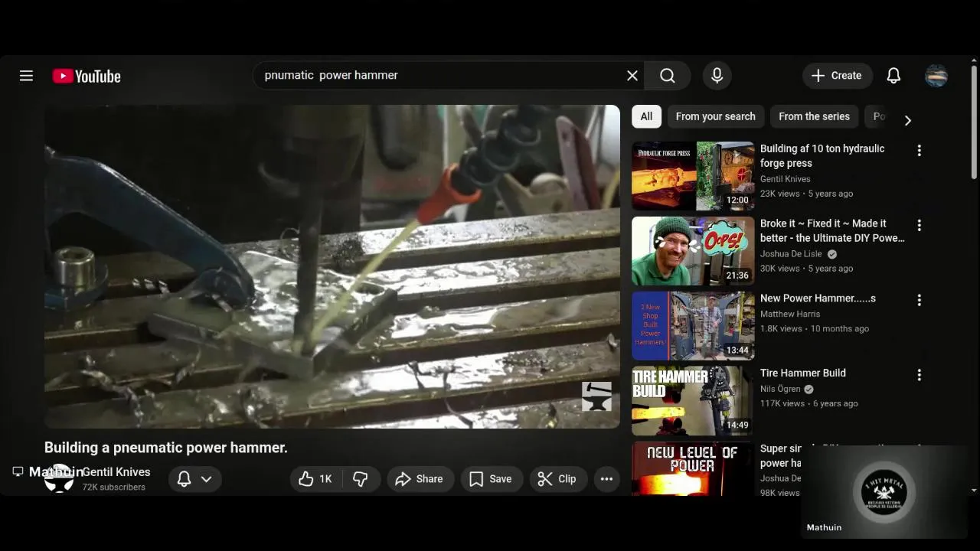980x551 pixels.
Task: Save the video to a playlist
Action: tap(491, 479)
